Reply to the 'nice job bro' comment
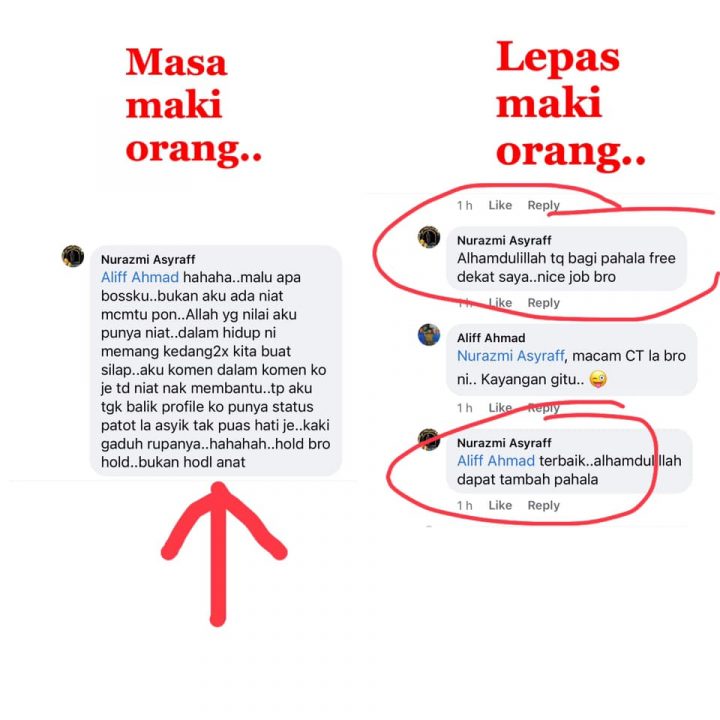The image size is (720, 720). click(543, 303)
